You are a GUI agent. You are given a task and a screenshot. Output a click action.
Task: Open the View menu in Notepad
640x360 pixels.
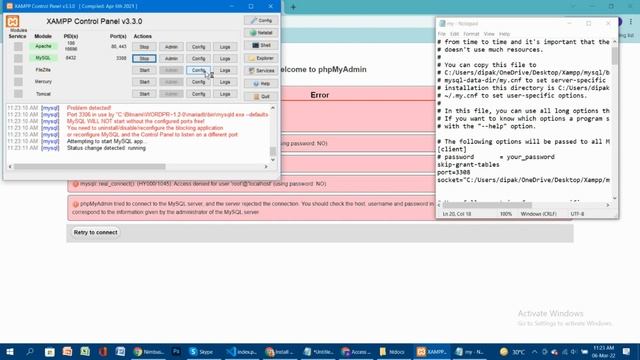[489, 34]
